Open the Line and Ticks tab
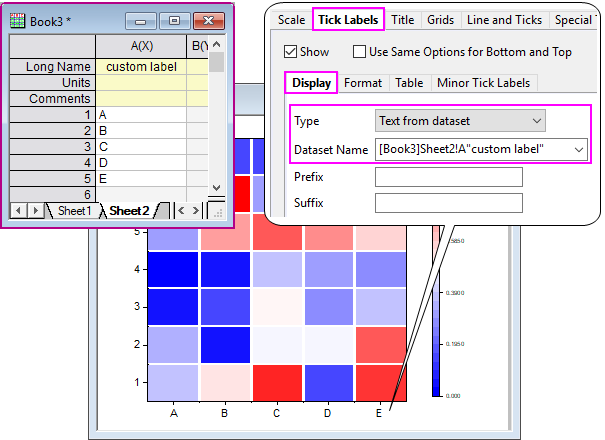This screenshot has height=440, width=605. pos(502,20)
